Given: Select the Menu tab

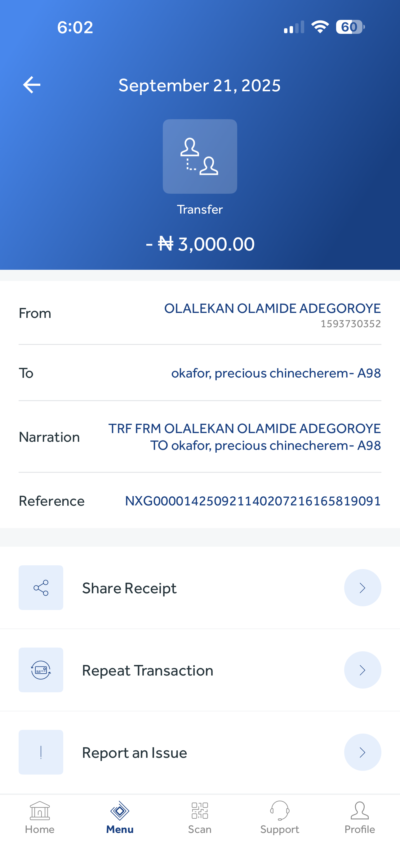Looking at the screenshot, I should pyautogui.click(x=120, y=817).
